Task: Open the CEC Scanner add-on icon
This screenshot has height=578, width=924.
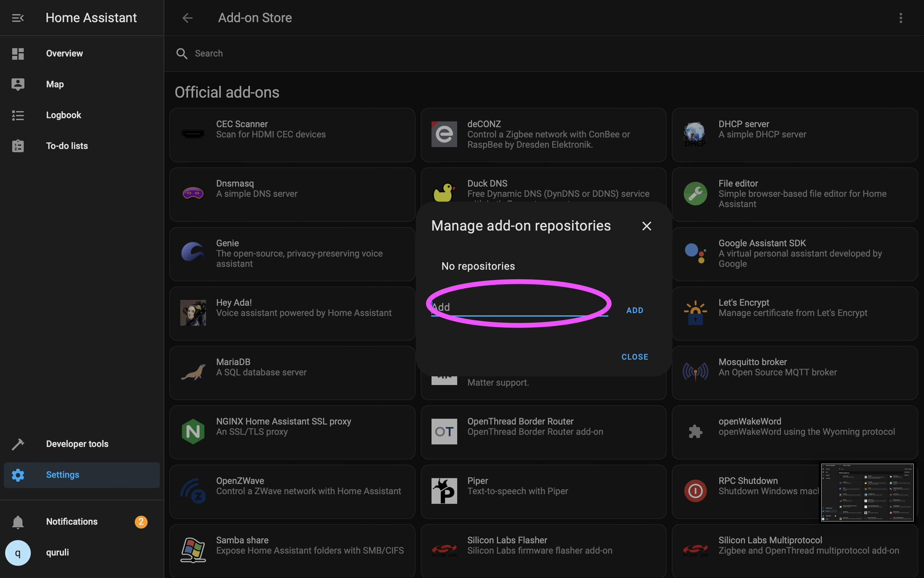Action: pos(193,134)
